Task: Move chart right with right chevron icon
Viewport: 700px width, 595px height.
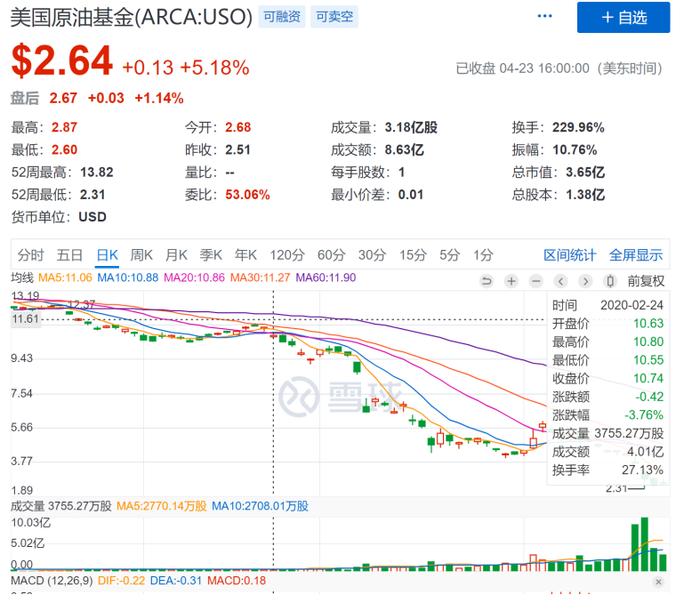Action: pos(585,281)
